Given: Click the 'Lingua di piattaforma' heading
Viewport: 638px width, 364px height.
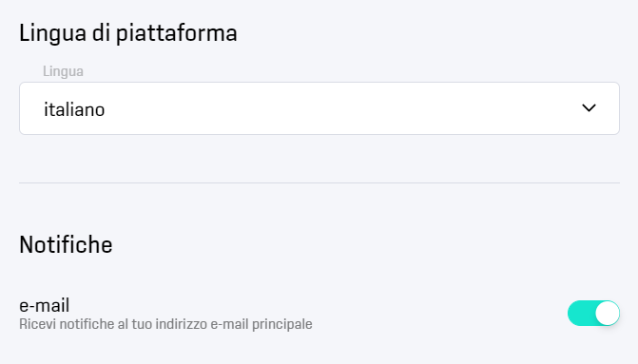Looking at the screenshot, I should (128, 33).
